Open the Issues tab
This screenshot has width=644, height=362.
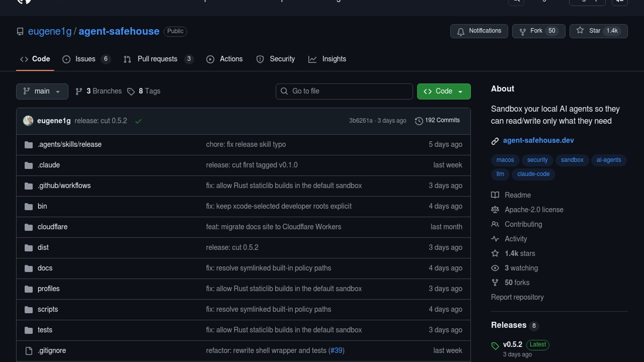point(85,59)
